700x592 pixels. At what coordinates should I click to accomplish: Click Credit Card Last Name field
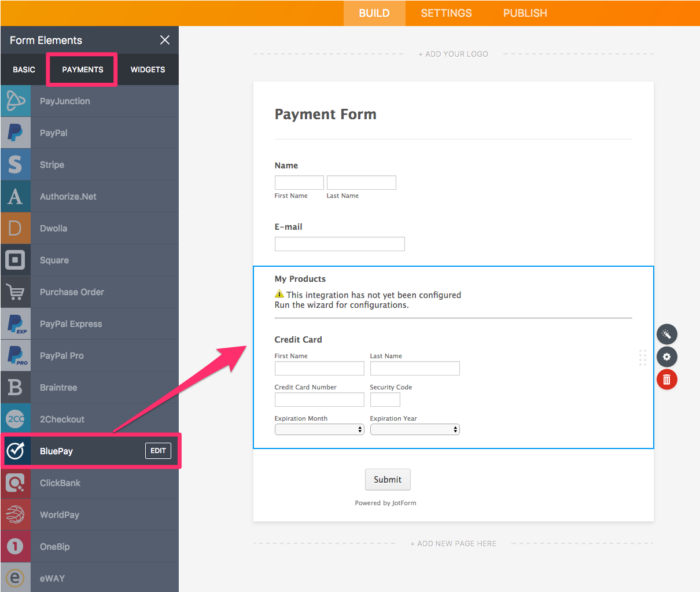(415, 368)
